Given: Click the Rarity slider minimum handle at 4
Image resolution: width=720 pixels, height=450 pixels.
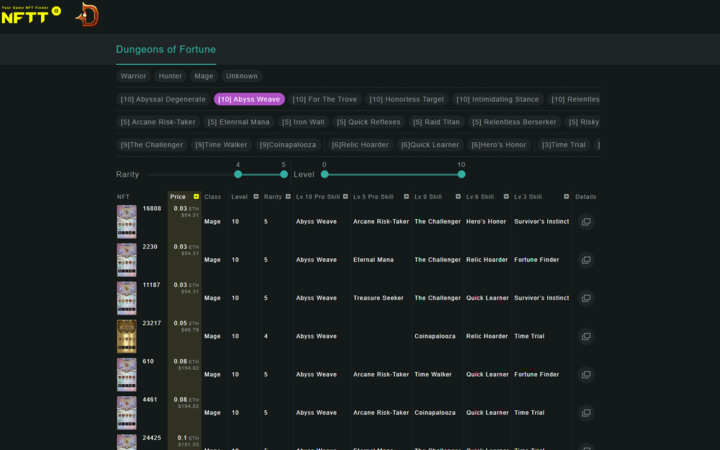Looking at the screenshot, I should click(x=238, y=174).
